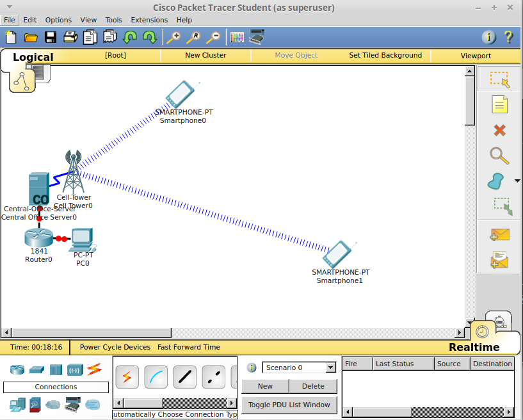This screenshot has width=523, height=420.
Task: Open the Extensions menu
Action: 149,20
